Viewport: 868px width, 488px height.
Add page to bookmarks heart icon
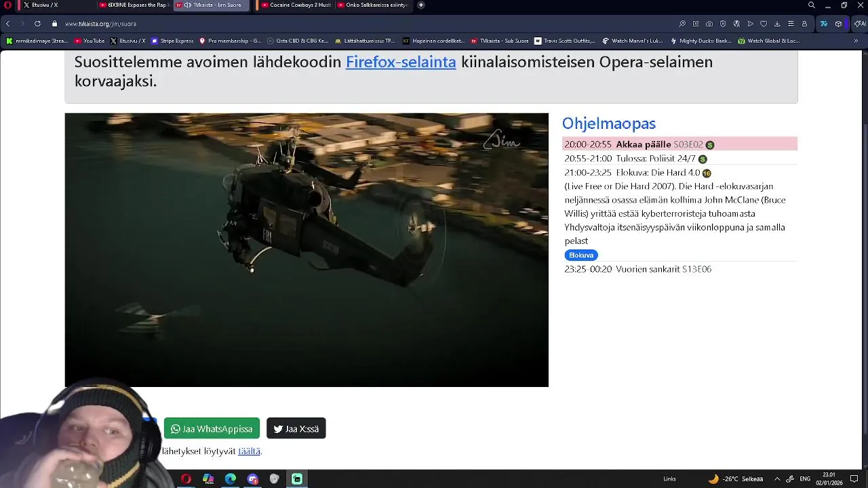764,24
